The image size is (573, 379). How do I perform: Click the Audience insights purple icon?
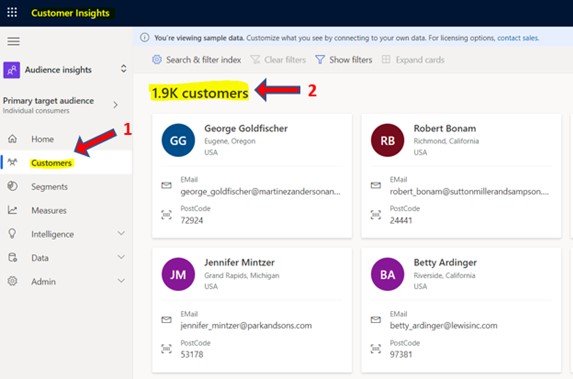(12, 70)
